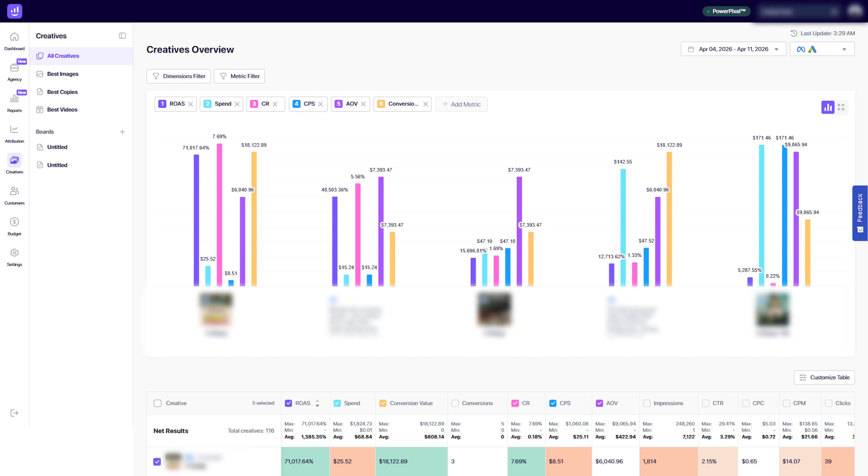
Task: Remove the ROAS metric chip
Action: coord(190,104)
